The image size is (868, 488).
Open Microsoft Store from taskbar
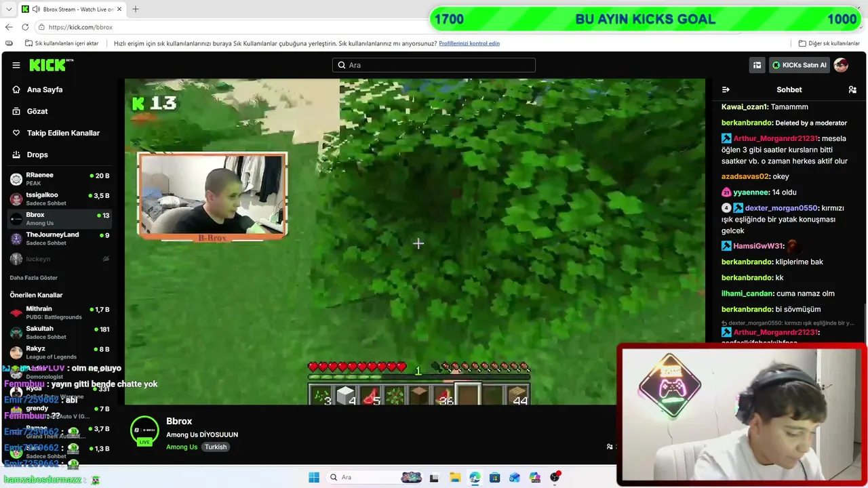coord(494,477)
